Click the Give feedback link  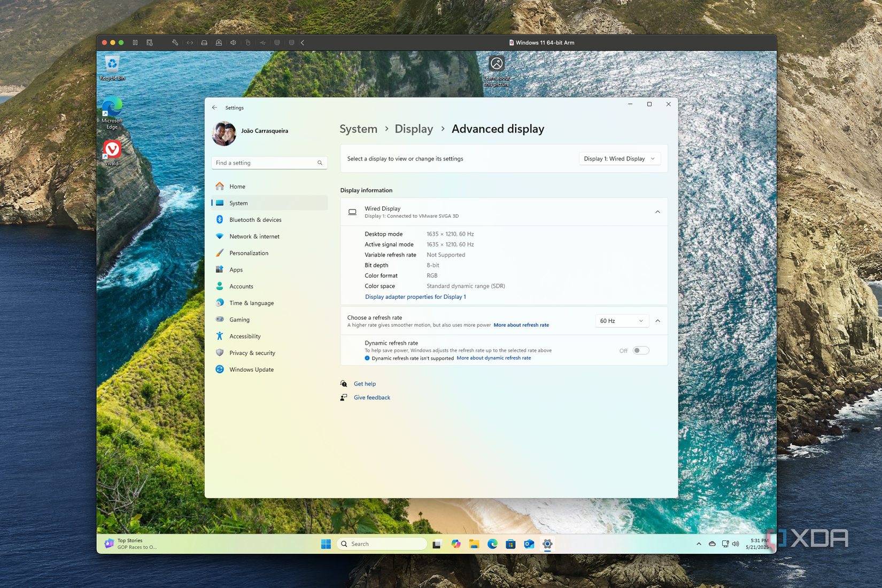point(372,397)
